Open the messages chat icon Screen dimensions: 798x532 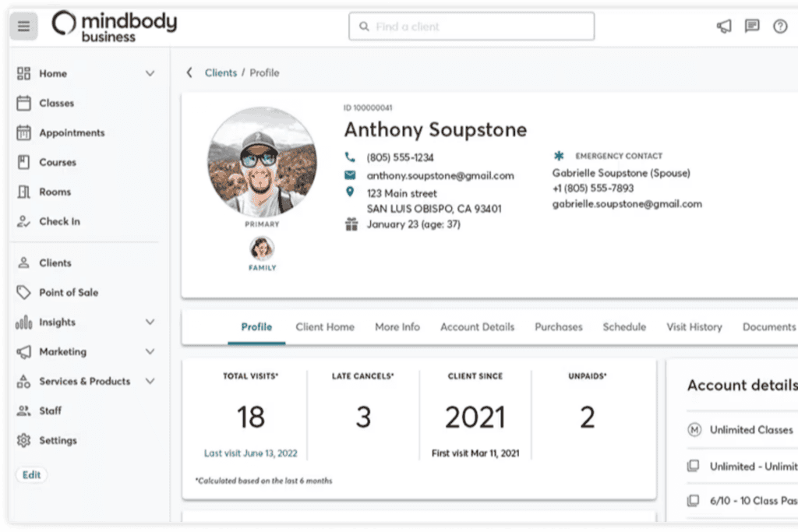coord(752,26)
